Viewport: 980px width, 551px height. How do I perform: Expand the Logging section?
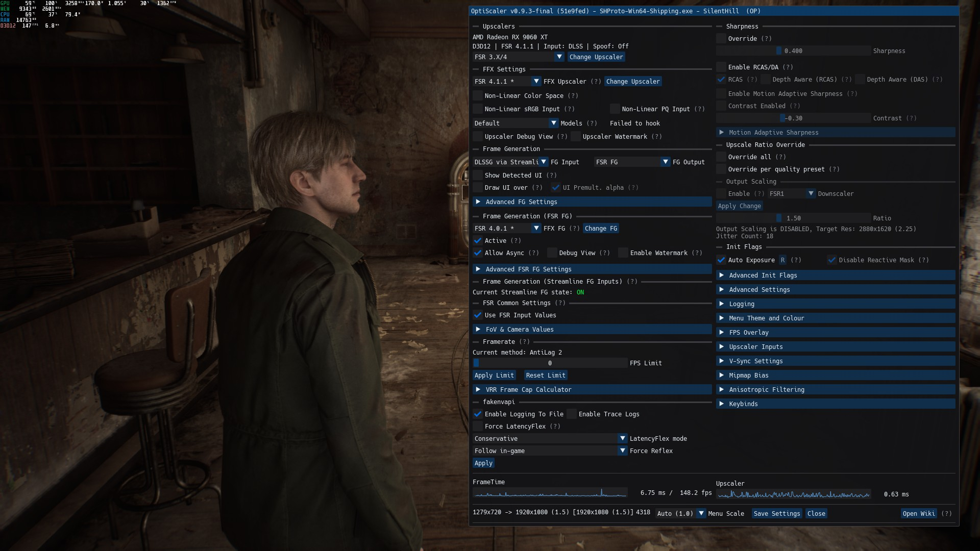(x=836, y=304)
